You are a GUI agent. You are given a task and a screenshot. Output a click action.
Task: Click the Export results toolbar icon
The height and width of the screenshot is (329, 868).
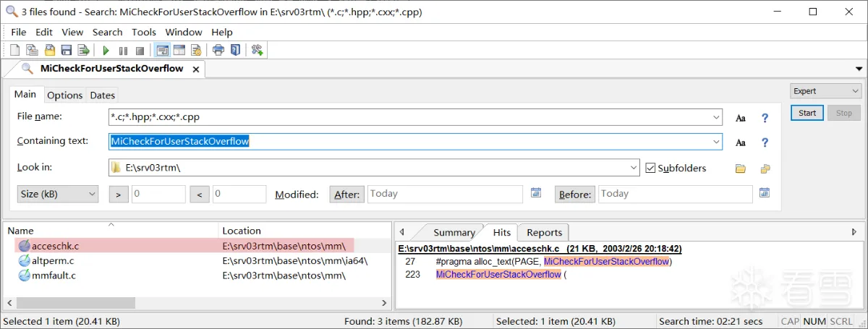(x=84, y=50)
